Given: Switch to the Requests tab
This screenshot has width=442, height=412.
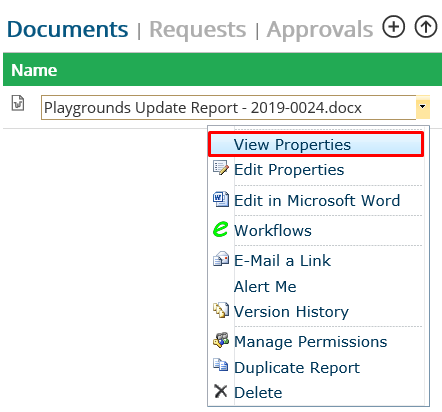Looking at the screenshot, I should click(x=198, y=29).
